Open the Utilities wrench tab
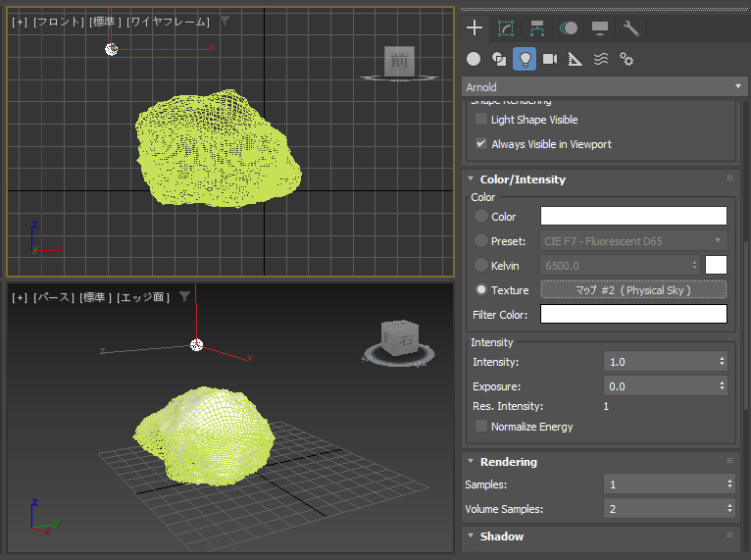Viewport: 751px width, 560px height. tap(630, 28)
